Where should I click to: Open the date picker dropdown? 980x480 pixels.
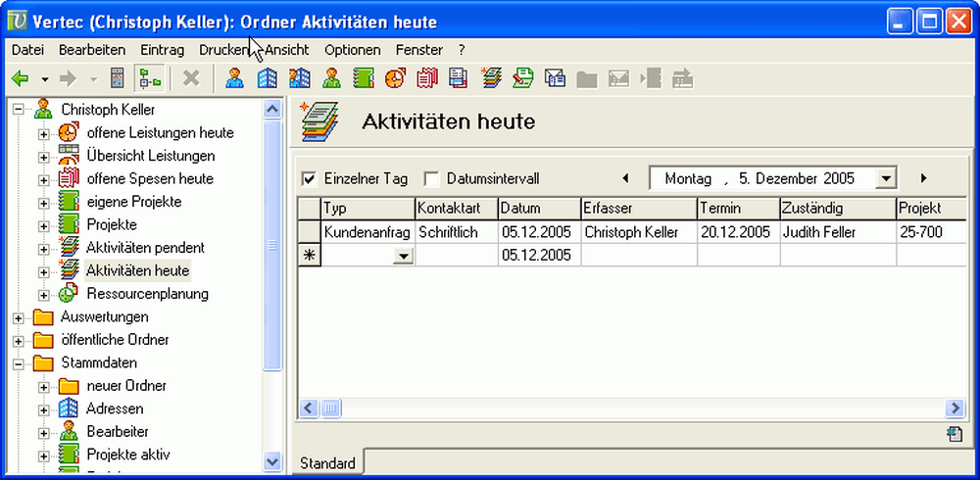[x=884, y=178]
